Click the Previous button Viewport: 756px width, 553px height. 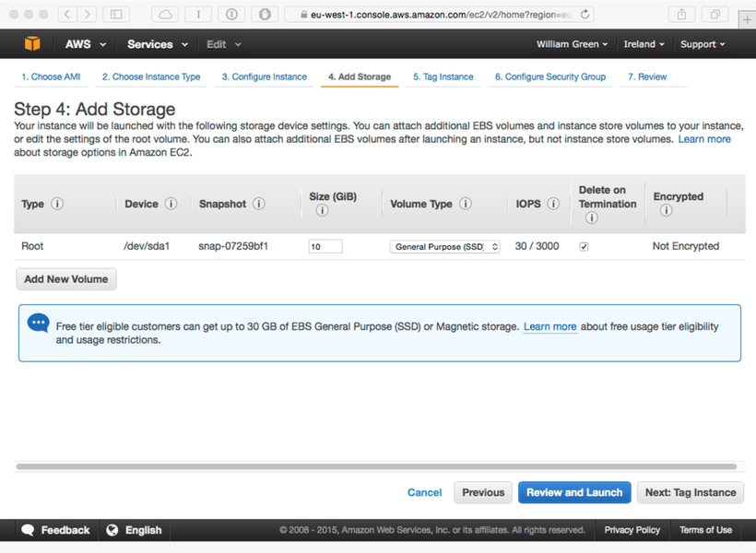tap(483, 492)
